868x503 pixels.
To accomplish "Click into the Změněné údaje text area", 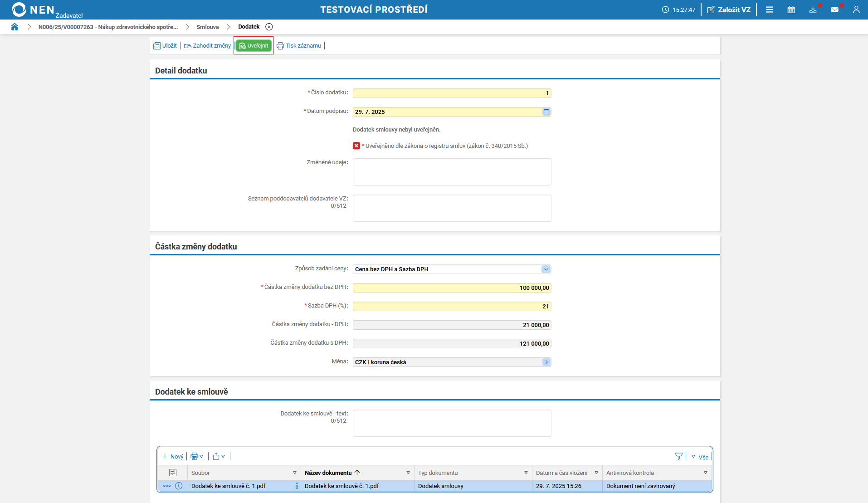I will coord(452,172).
